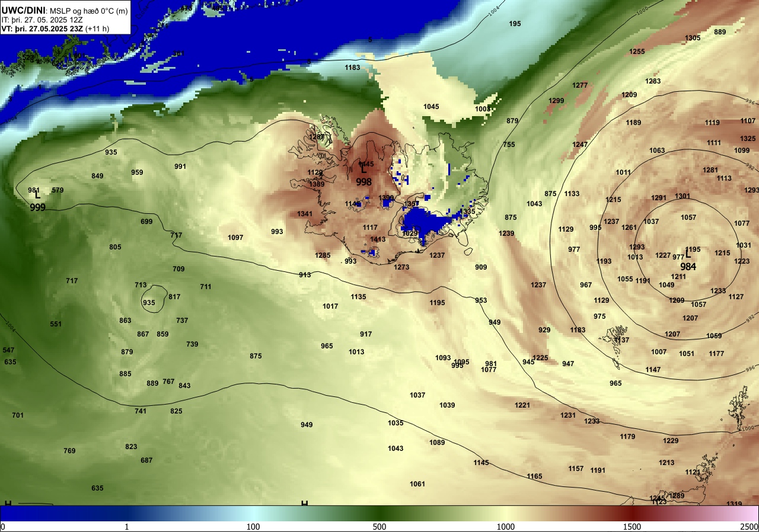Click the height value 1341 in west Iceland

[x=305, y=214]
